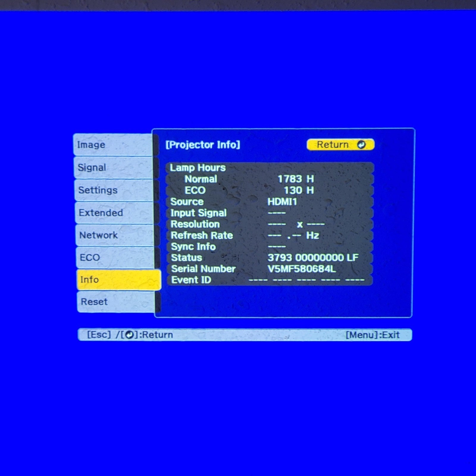
Task: Click the Serial Number row
Action: pyautogui.click(x=269, y=269)
